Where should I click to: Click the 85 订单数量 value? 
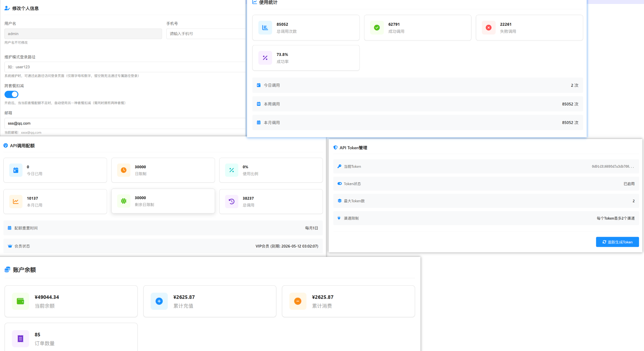[37, 334]
